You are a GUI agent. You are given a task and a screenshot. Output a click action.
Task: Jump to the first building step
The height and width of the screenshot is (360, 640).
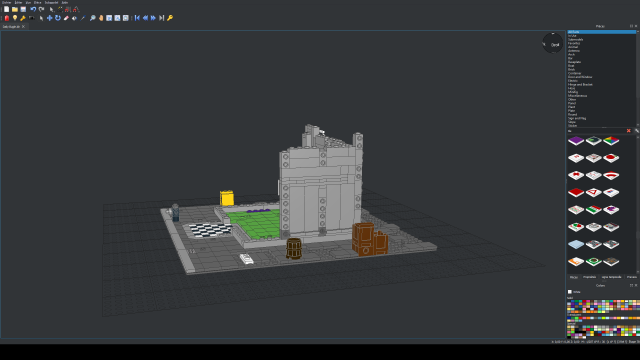point(137,18)
